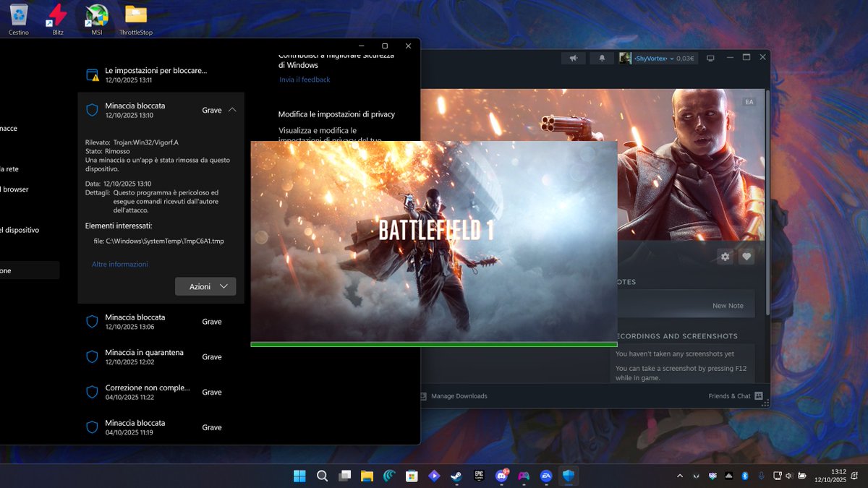Open Steam announcements megaphone icon
868x488 pixels.
574,59
